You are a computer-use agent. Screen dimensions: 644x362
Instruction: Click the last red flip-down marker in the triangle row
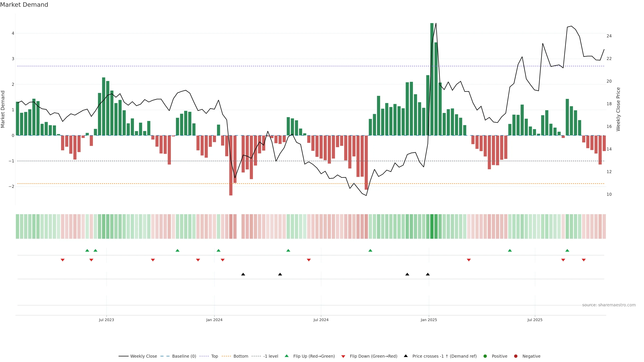pos(584,260)
